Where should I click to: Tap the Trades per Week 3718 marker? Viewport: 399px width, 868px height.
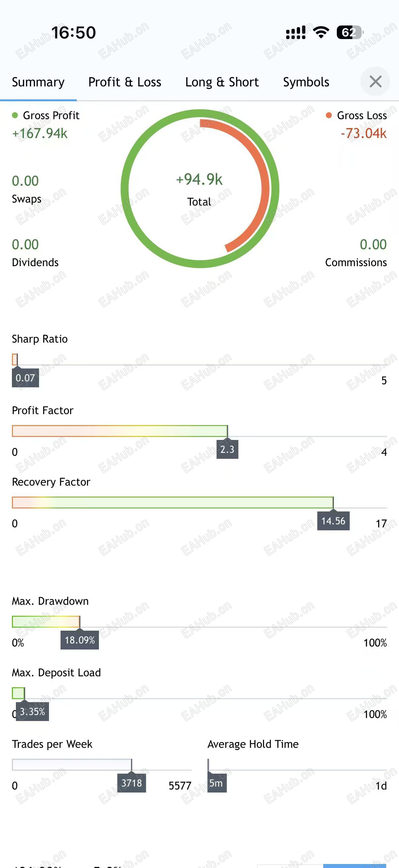pyautogui.click(x=132, y=783)
